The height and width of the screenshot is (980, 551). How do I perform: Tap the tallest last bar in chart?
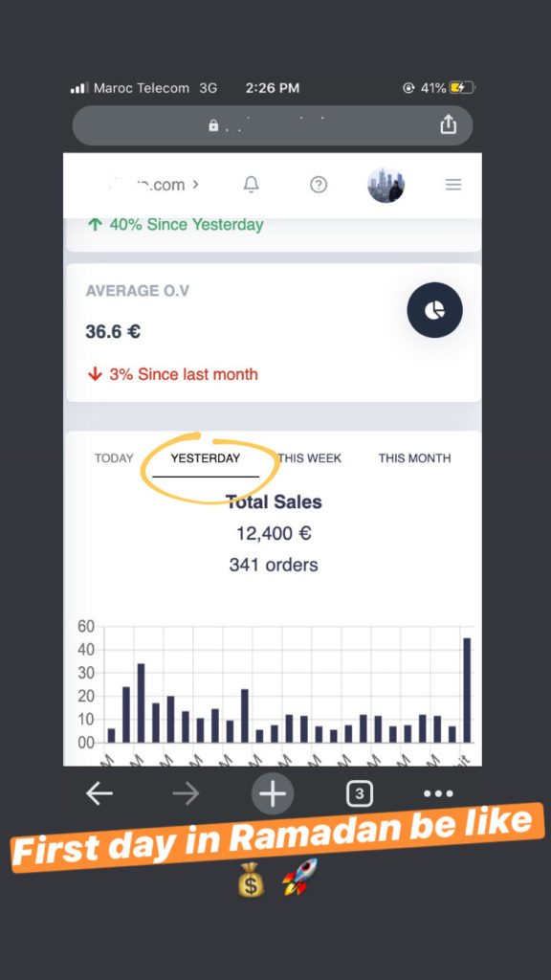(x=467, y=690)
